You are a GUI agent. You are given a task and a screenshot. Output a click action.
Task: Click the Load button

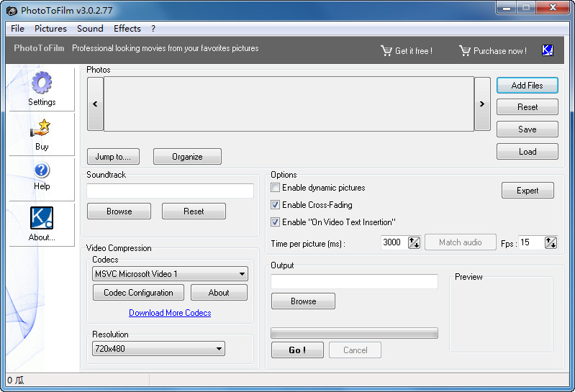[528, 152]
